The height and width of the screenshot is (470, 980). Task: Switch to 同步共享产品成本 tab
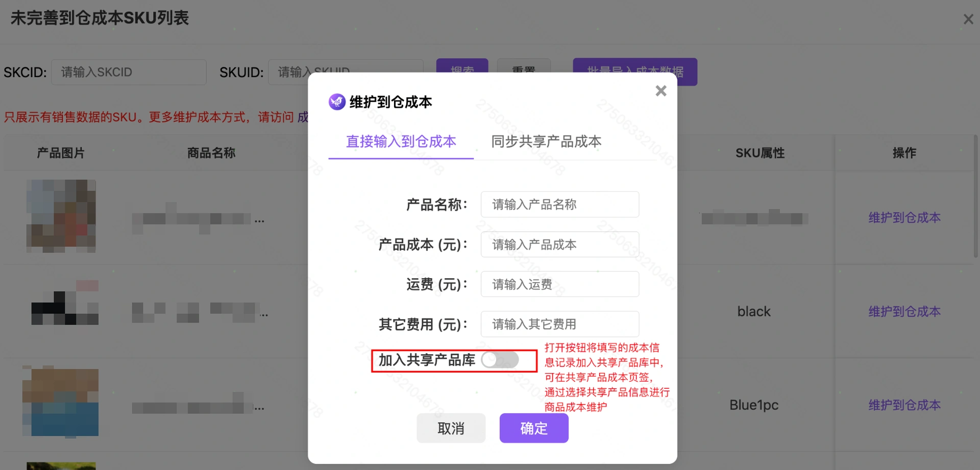click(x=546, y=141)
